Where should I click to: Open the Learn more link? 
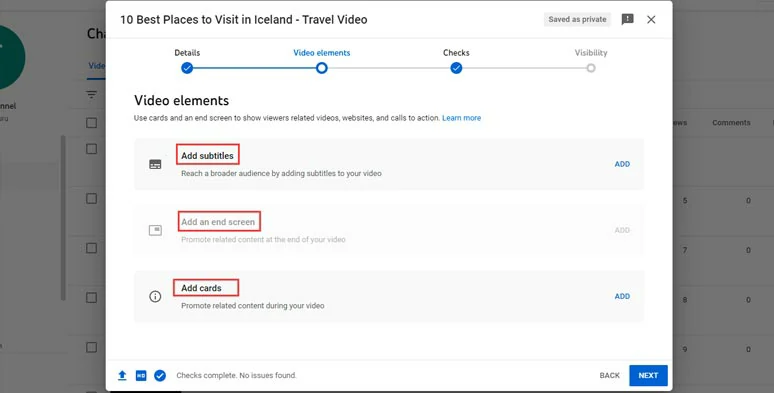[462, 118]
